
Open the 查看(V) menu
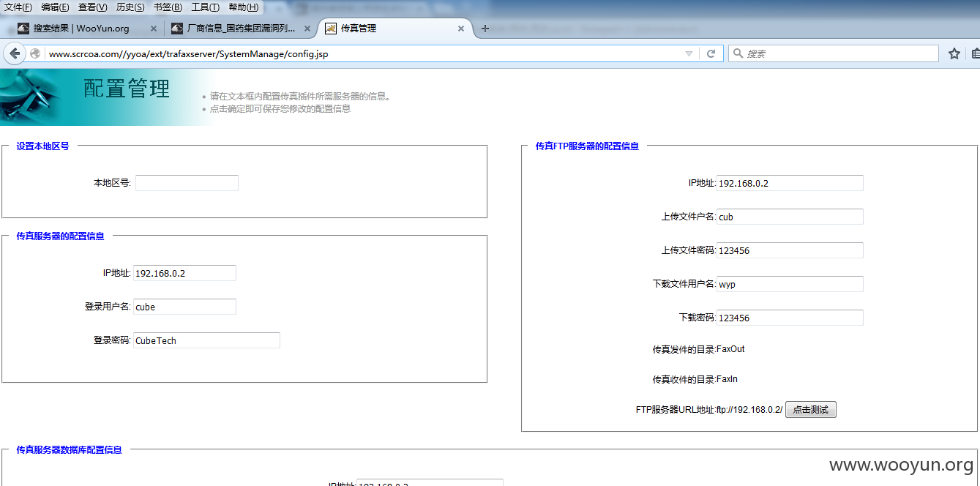92,7
